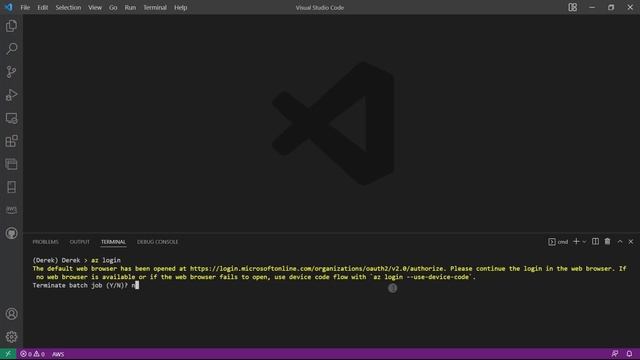
Task: Switch to the DEBUG CONSOLE tab
Action: [x=158, y=242]
